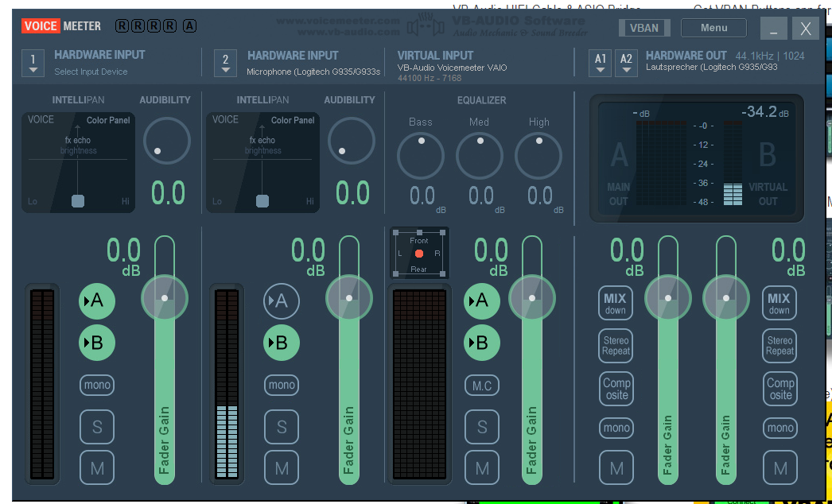This screenshot has width=832, height=504.
Task: Click MIX down on bus B
Action: coord(780,303)
